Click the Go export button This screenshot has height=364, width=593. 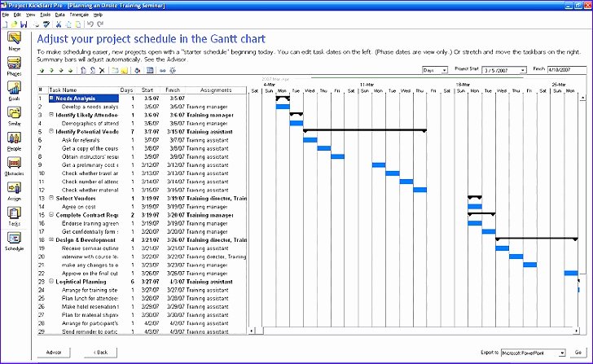578,353
